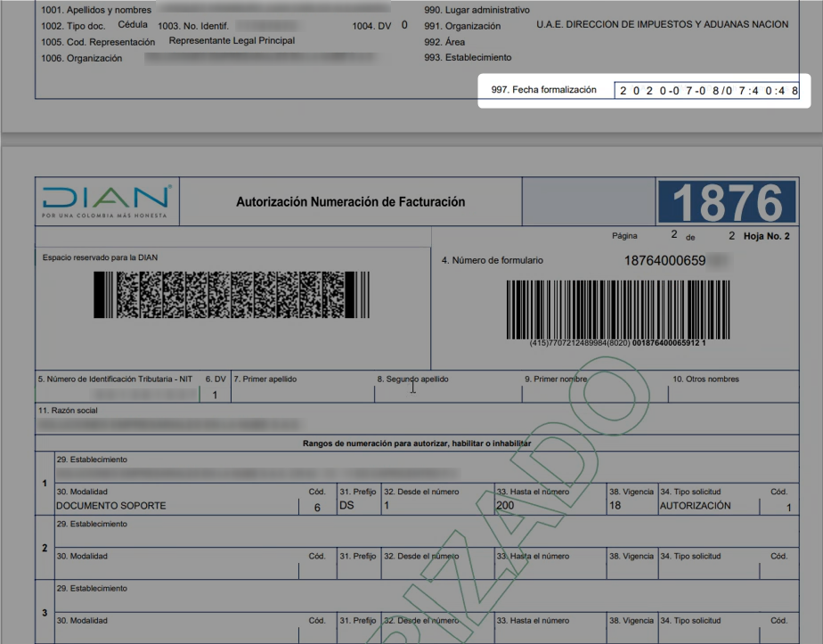
Task: Click the '1001. Apellidos y nombres' label
Action: point(96,10)
